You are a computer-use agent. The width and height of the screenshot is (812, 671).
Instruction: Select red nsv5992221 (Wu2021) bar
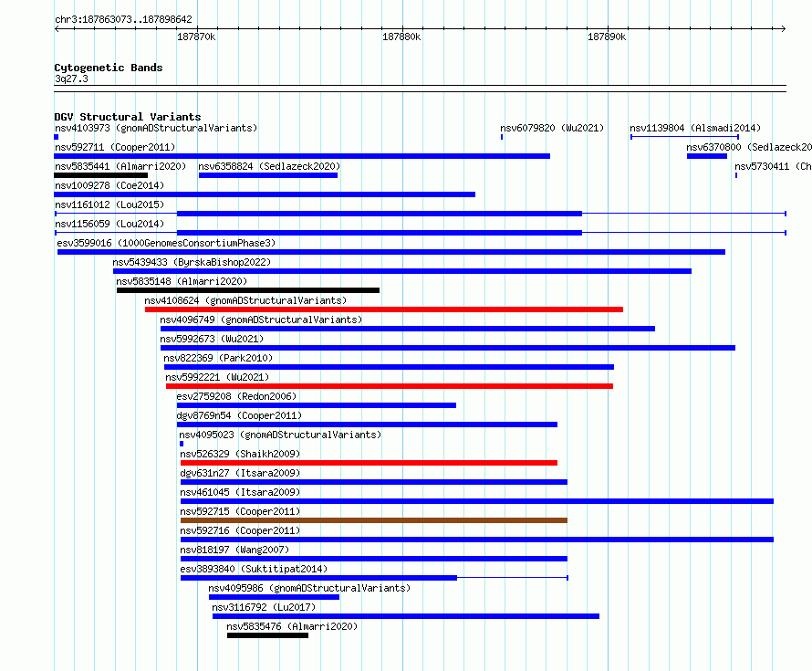point(390,386)
